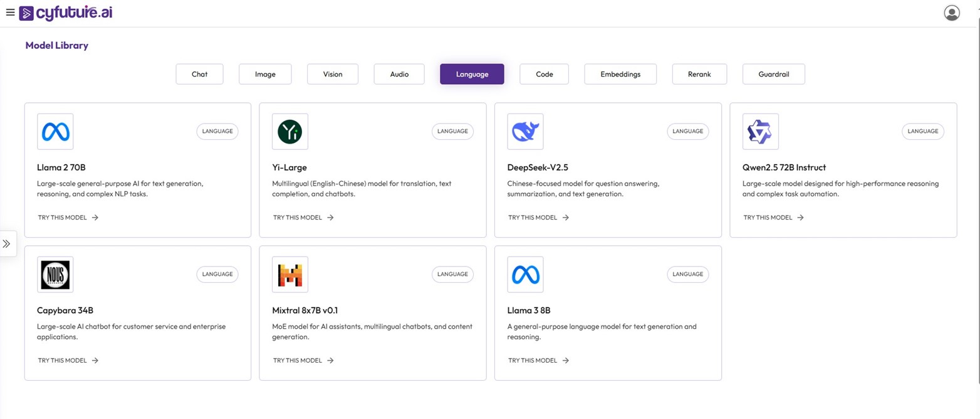Click the Mixtral 8x7B logo
This screenshot has height=419, width=980.
click(x=290, y=275)
